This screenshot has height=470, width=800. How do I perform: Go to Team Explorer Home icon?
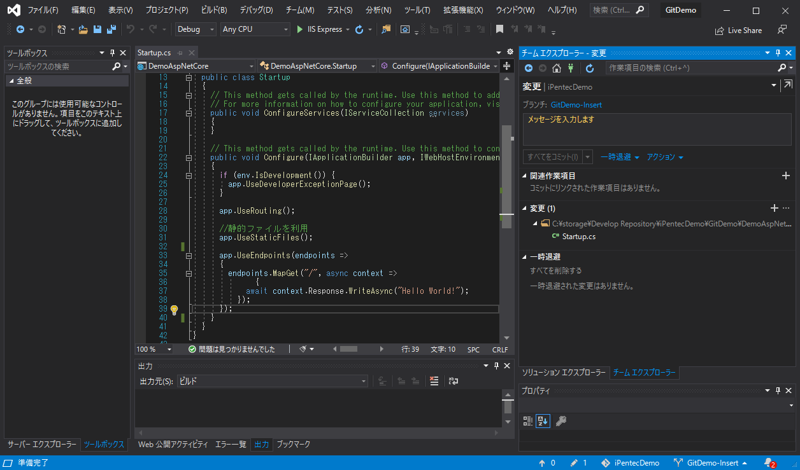tap(557, 68)
